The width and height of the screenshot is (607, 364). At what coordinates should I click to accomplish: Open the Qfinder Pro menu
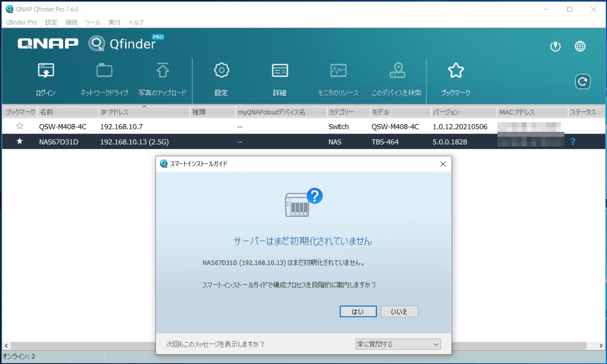pyautogui.click(x=21, y=22)
